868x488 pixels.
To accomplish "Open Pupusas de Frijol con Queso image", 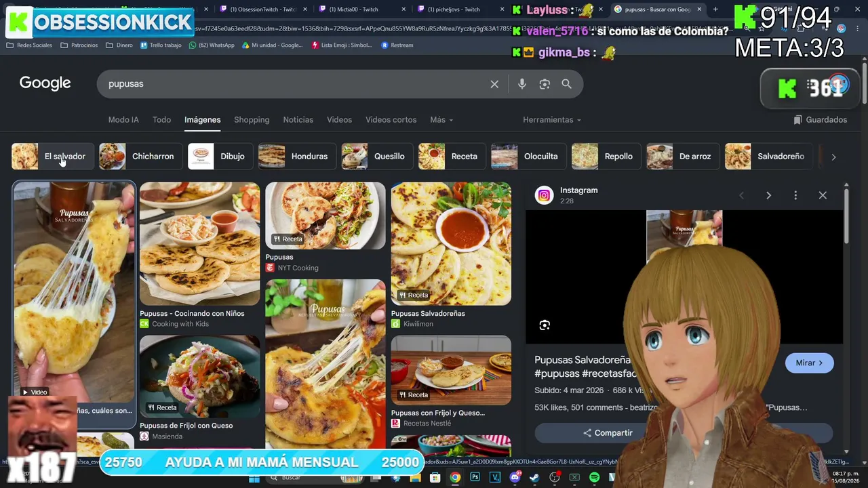I will pos(199,375).
